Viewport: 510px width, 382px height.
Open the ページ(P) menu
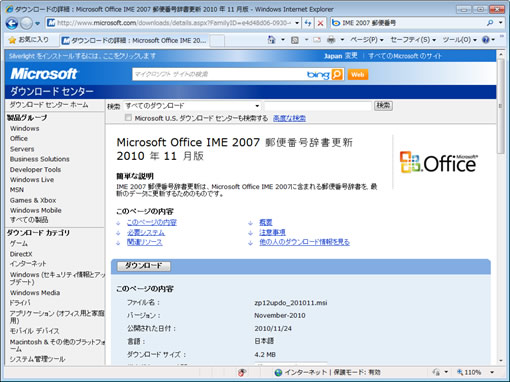click(x=367, y=40)
